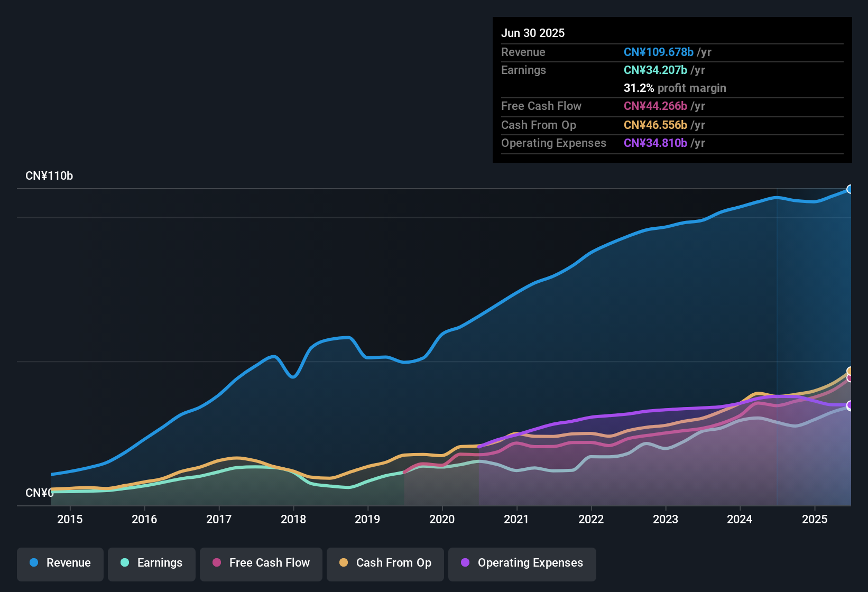Click the CN¥109.678b Revenue value link

click(x=659, y=52)
